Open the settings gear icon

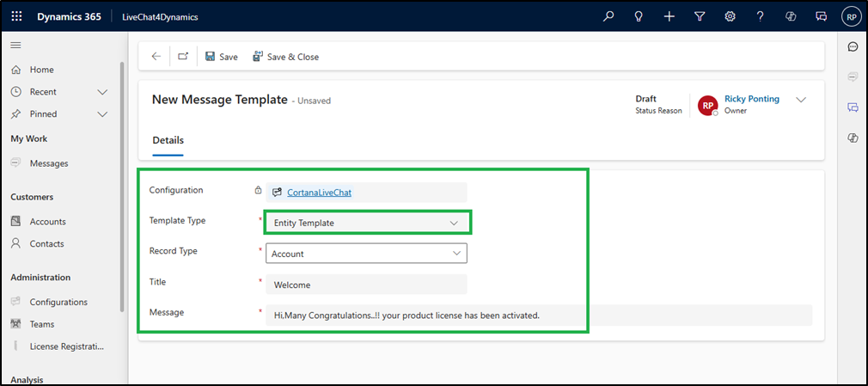pyautogui.click(x=730, y=16)
